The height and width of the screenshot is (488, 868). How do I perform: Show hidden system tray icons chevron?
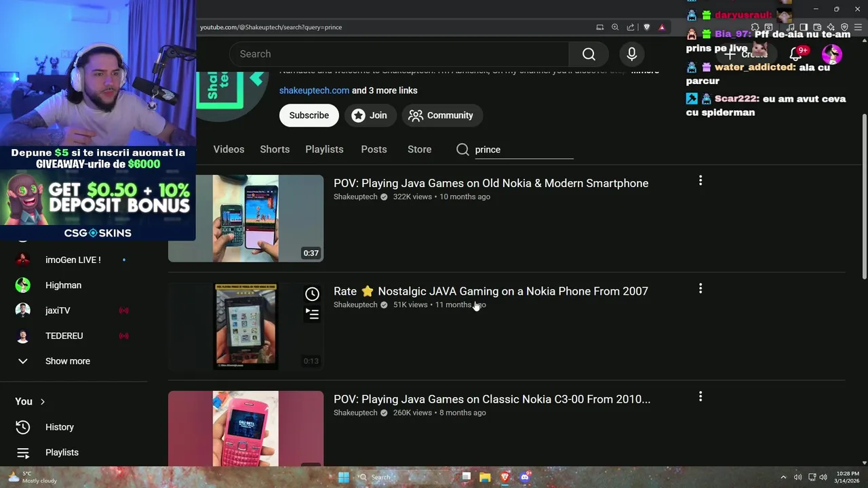(x=783, y=477)
